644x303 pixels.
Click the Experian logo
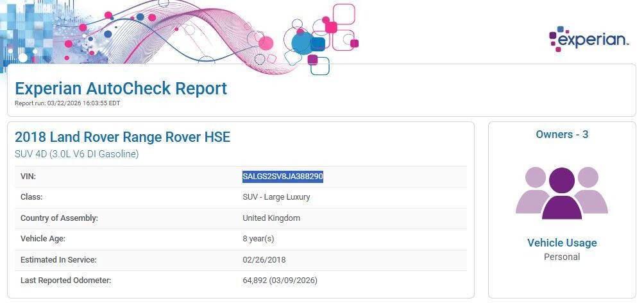coord(589,39)
